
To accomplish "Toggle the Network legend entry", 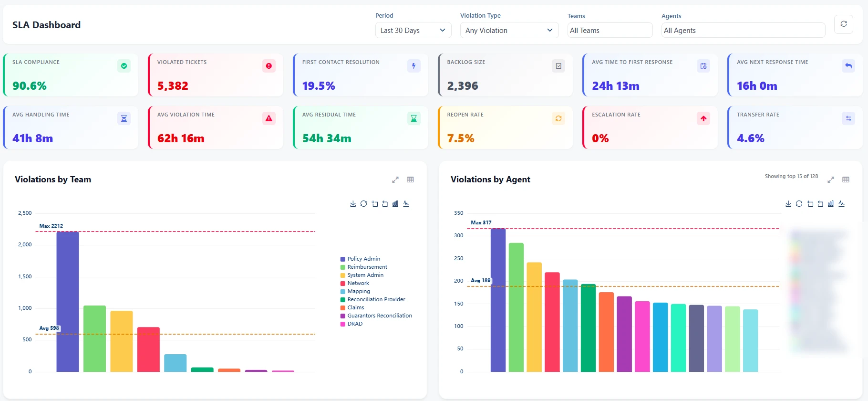I will click(354, 283).
